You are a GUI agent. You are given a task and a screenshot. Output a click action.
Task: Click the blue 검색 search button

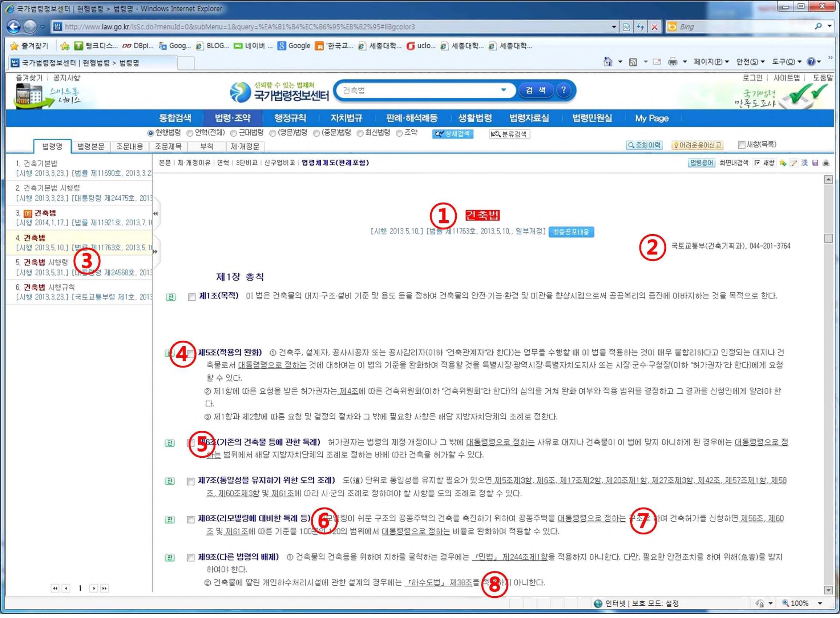(536, 90)
